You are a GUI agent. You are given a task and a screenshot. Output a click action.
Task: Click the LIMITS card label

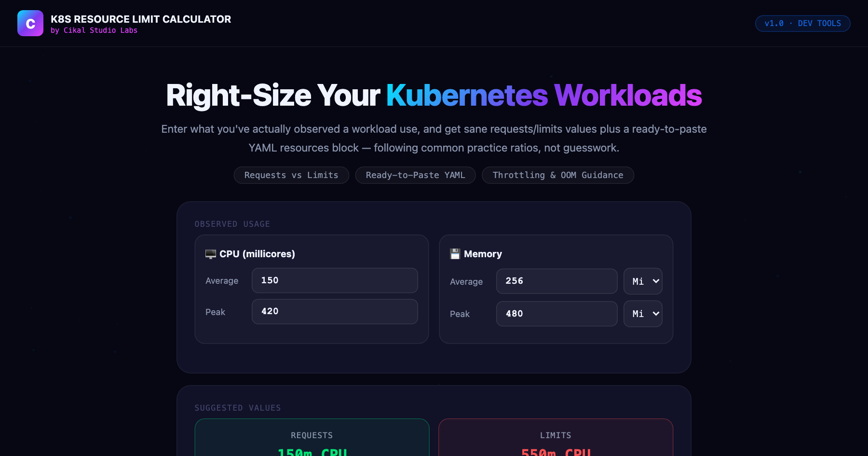pyautogui.click(x=556, y=435)
